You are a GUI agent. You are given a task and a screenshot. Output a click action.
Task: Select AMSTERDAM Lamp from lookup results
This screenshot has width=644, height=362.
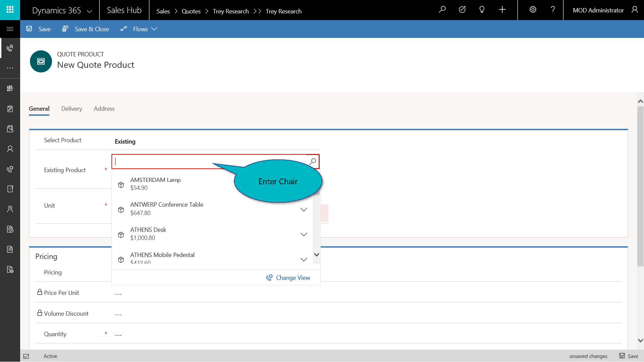pos(155,184)
